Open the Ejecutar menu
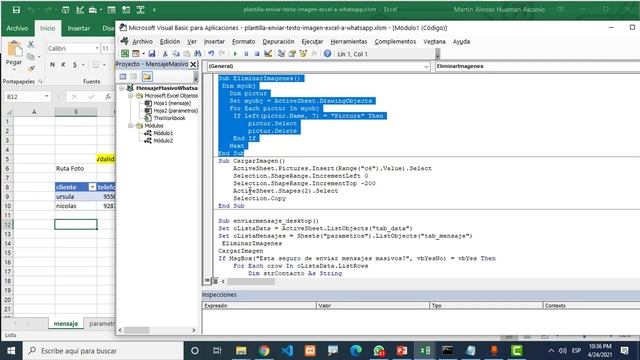This screenshot has width=640, height=360. pos(312,42)
